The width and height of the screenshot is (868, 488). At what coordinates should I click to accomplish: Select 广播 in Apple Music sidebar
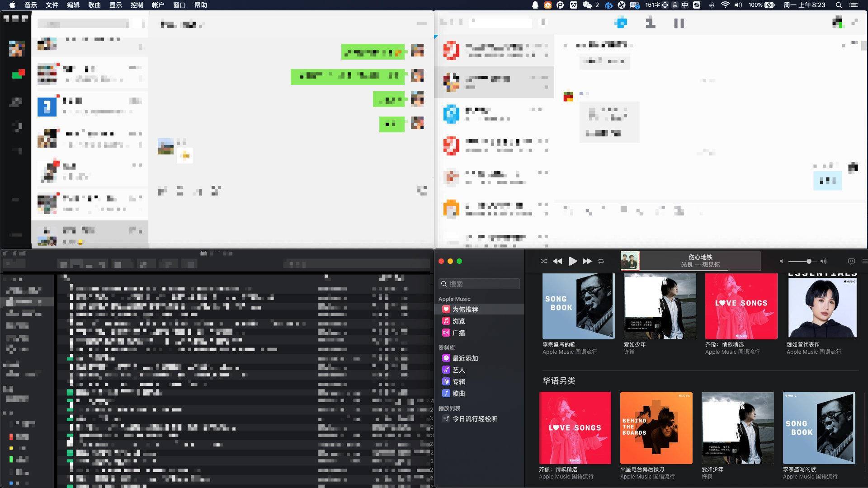(459, 333)
